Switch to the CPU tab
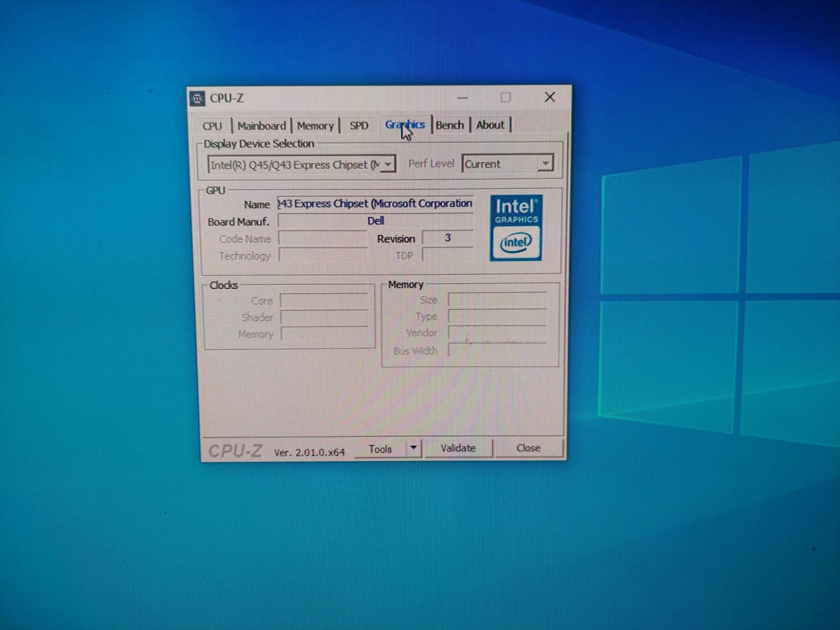The image size is (840, 630). 212,126
